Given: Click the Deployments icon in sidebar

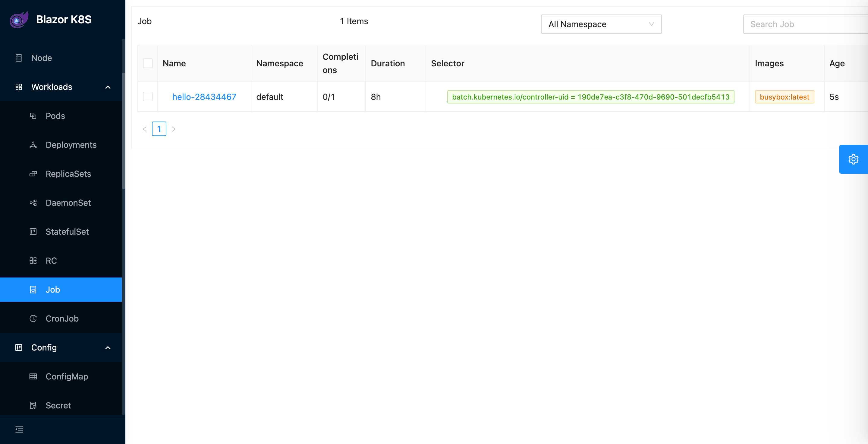Looking at the screenshot, I should pos(33,145).
